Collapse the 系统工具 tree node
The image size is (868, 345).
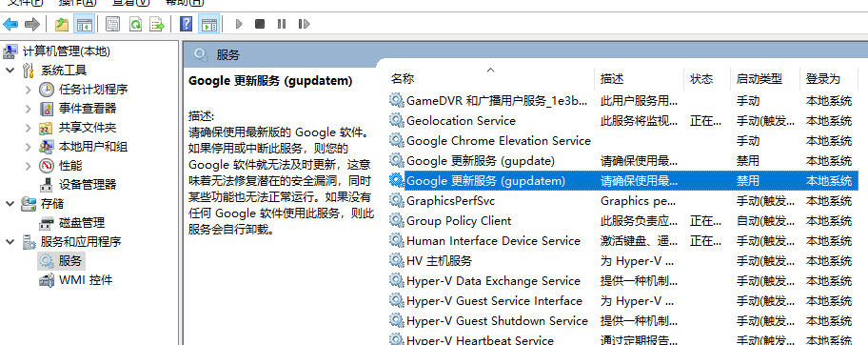coord(10,71)
